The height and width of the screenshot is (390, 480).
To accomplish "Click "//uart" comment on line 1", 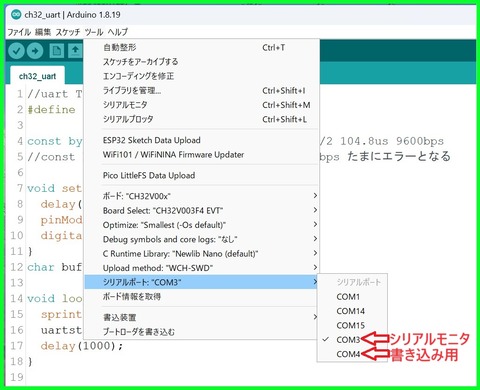I will [x=47, y=94].
